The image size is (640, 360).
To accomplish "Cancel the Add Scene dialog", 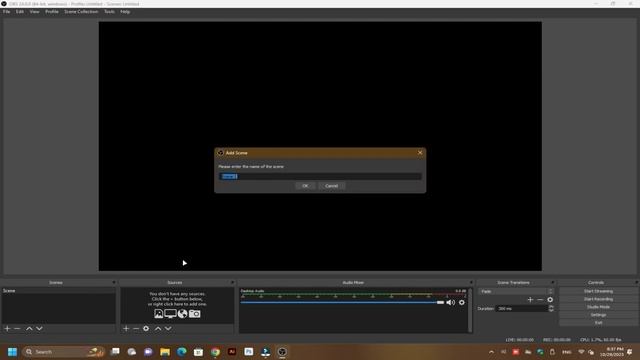I will click(331, 186).
